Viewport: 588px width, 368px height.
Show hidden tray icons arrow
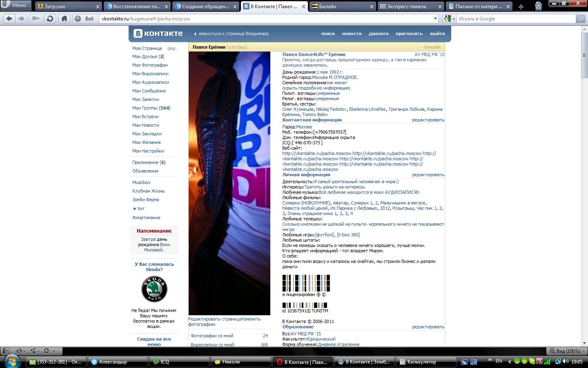tap(509, 361)
